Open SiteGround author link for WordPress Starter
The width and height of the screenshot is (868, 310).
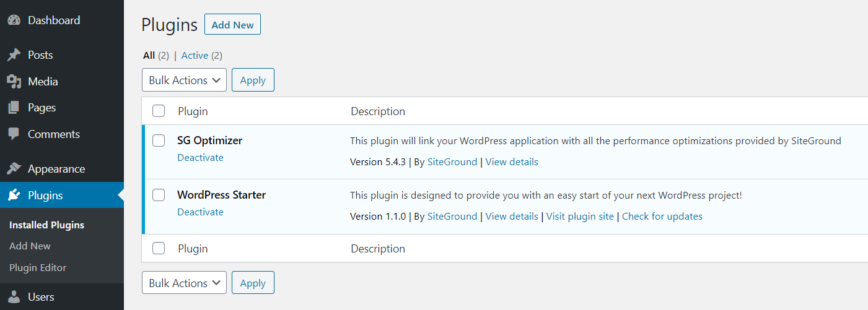tap(452, 217)
